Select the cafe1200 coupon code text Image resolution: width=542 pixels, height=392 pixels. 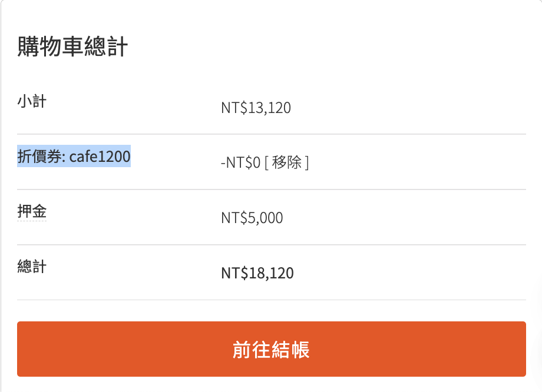[100, 157]
